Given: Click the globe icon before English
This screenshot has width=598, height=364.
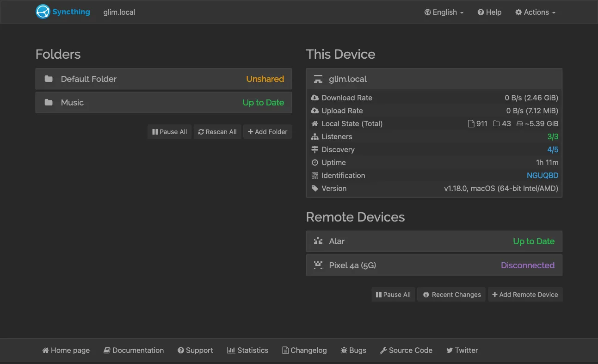Looking at the screenshot, I should (427, 12).
